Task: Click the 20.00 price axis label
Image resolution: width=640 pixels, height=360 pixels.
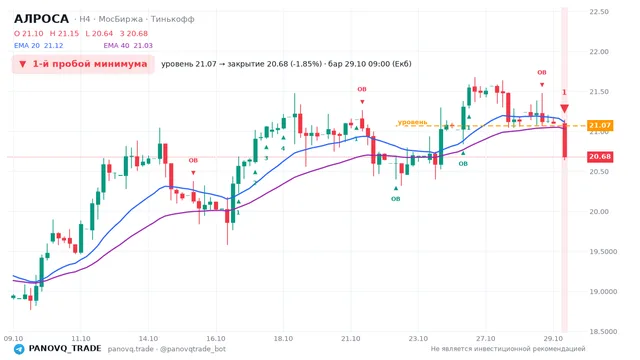Action: pos(599,212)
